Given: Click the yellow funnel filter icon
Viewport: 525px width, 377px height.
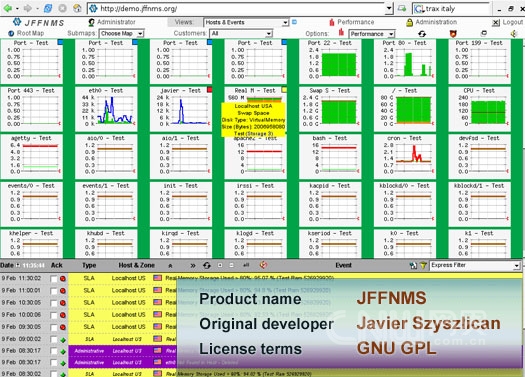Looking at the screenshot, I should click(423, 266).
